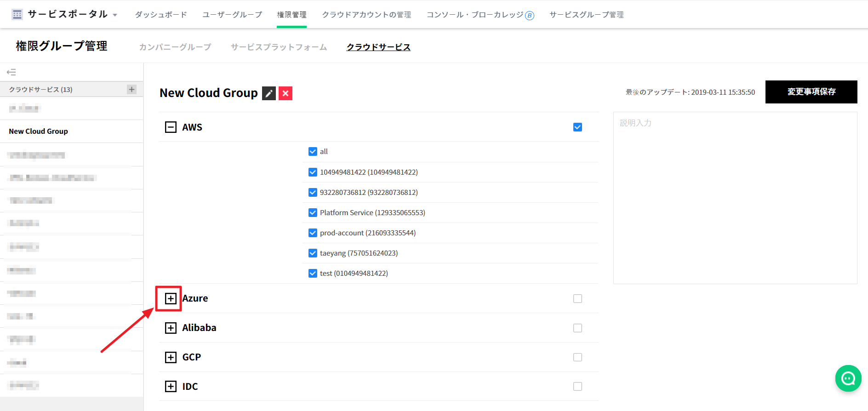Screen dimensions: 868x411
Task: Uncheck the AWS provider checkbox
Action: (x=577, y=127)
